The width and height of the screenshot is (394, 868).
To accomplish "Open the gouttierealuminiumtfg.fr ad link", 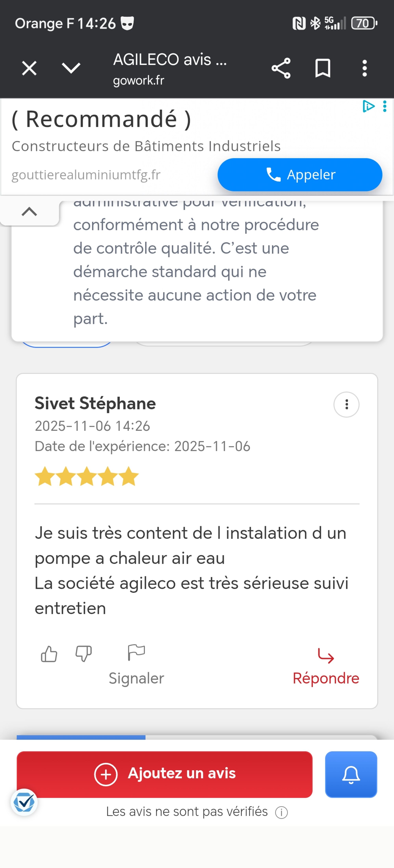I will tap(86, 175).
